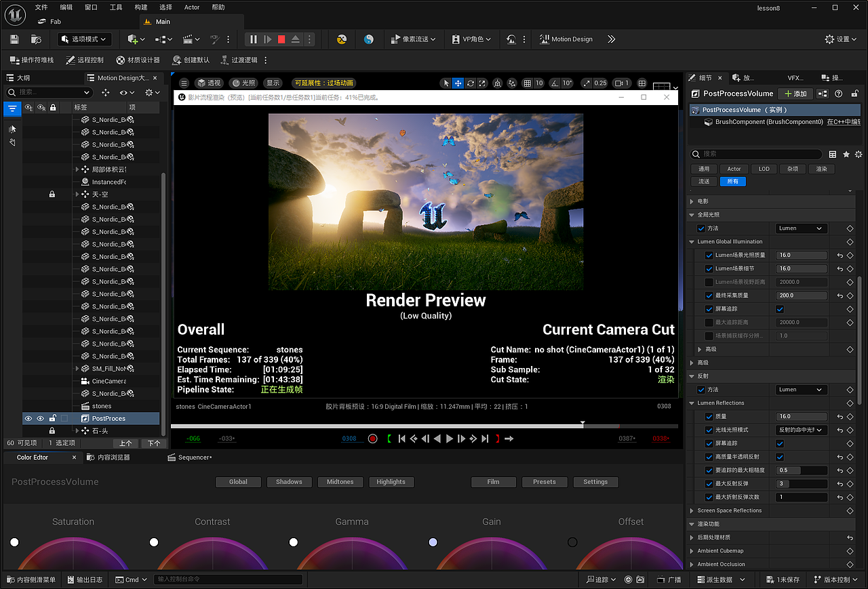Screen dimensions: 868x589
Task: Click the timeline playhead marker
Action: (x=583, y=424)
